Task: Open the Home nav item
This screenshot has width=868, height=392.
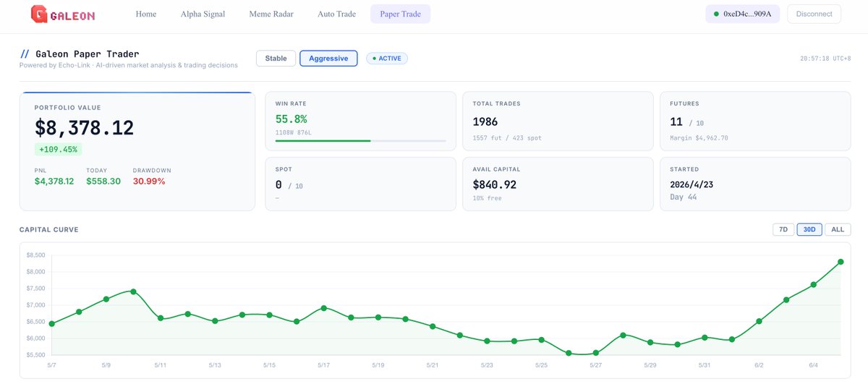Action: 146,14
